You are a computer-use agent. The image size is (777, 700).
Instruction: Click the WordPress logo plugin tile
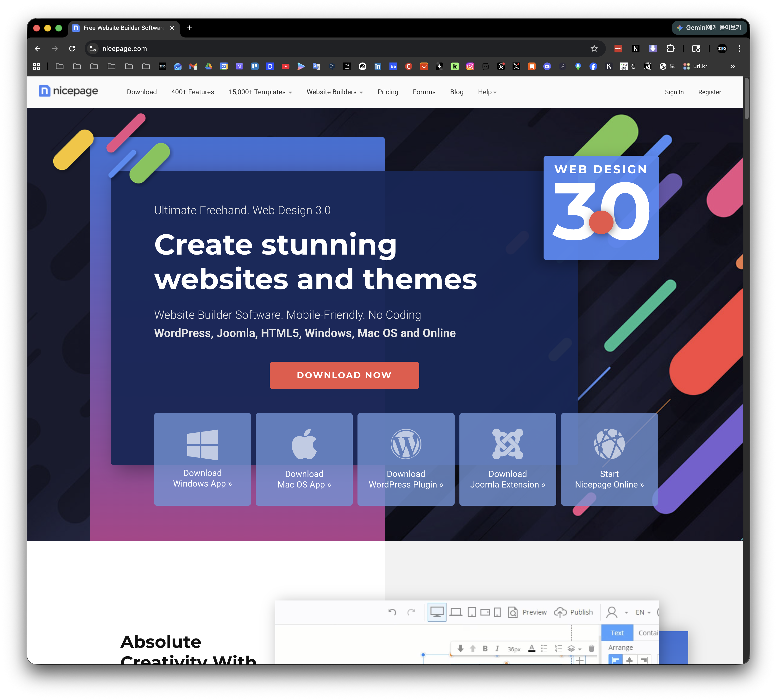click(x=406, y=459)
